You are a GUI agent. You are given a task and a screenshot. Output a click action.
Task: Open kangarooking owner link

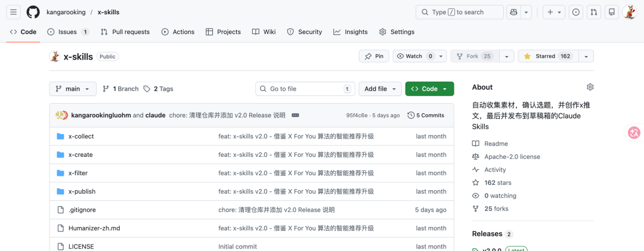coord(66,13)
